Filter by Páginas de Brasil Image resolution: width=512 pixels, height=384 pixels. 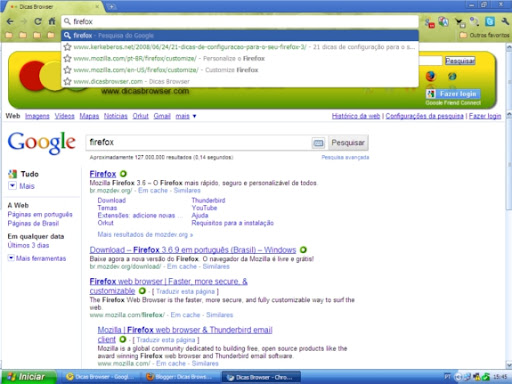[x=33, y=223]
